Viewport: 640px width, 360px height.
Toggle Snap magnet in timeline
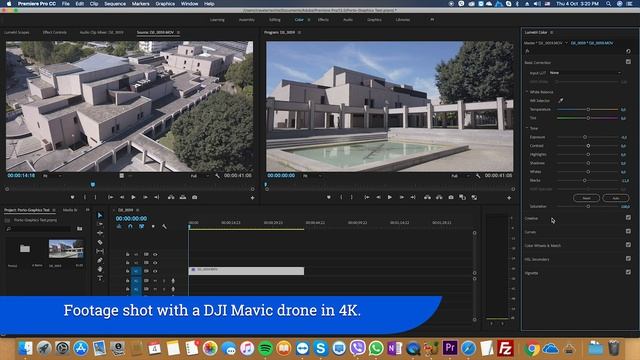(130, 227)
